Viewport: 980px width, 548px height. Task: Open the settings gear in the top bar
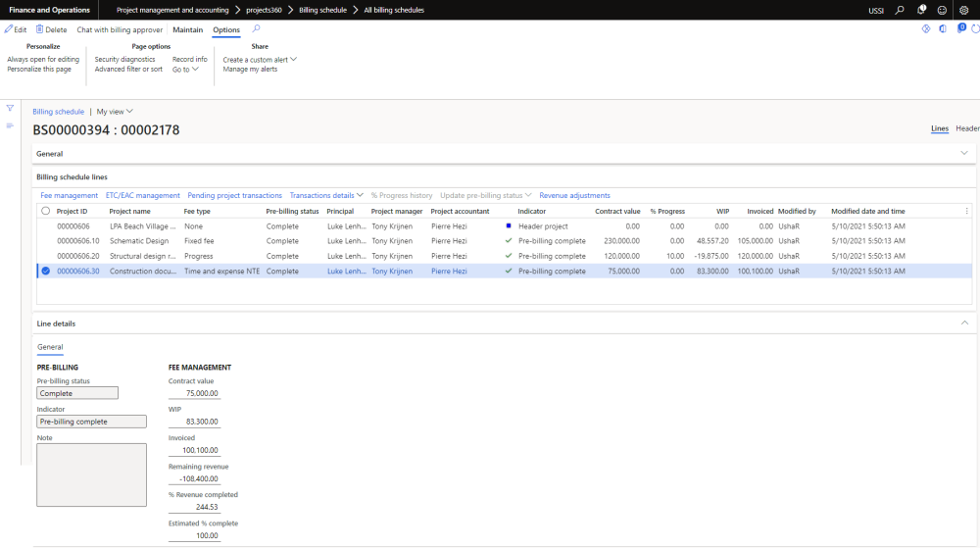[963, 10]
